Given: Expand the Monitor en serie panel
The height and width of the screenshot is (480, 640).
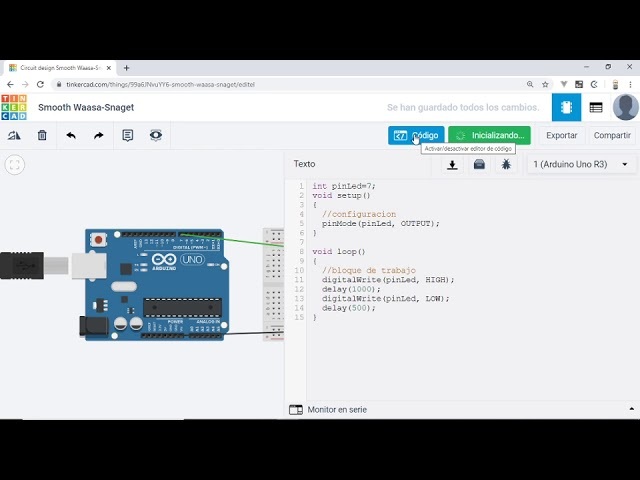Looking at the screenshot, I should click(x=630, y=409).
